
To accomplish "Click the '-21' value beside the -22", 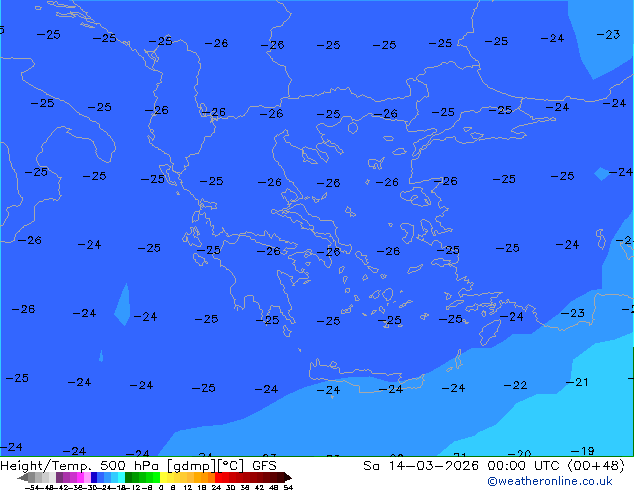I will pyautogui.click(x=577, y=382).
